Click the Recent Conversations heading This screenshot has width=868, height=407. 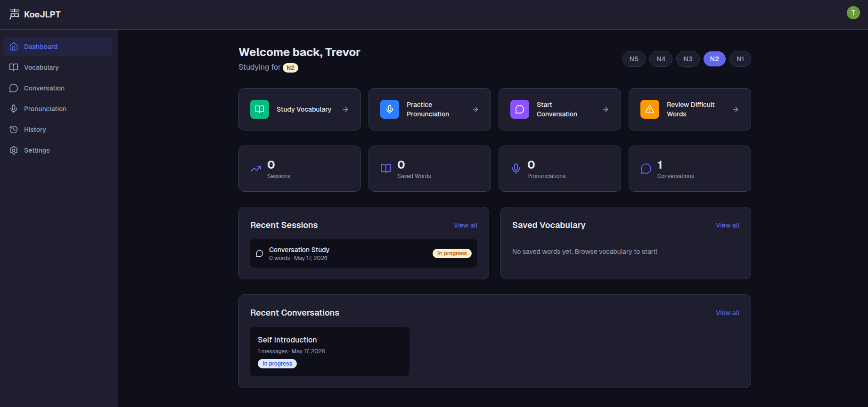pos(295,313)
